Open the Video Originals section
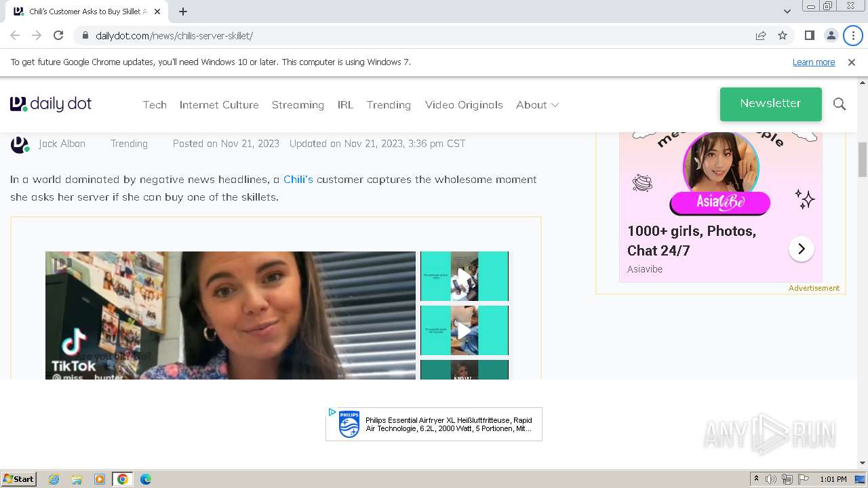868x488 pixels. [464, 105]
